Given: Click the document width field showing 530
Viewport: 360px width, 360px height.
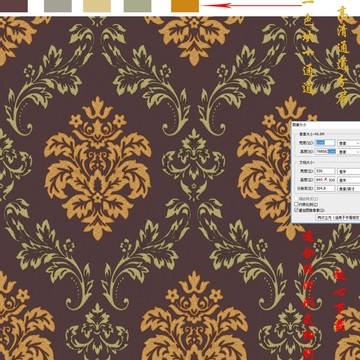Looking at the screenshot, I should pyautogui.click(x=325, y=171).
